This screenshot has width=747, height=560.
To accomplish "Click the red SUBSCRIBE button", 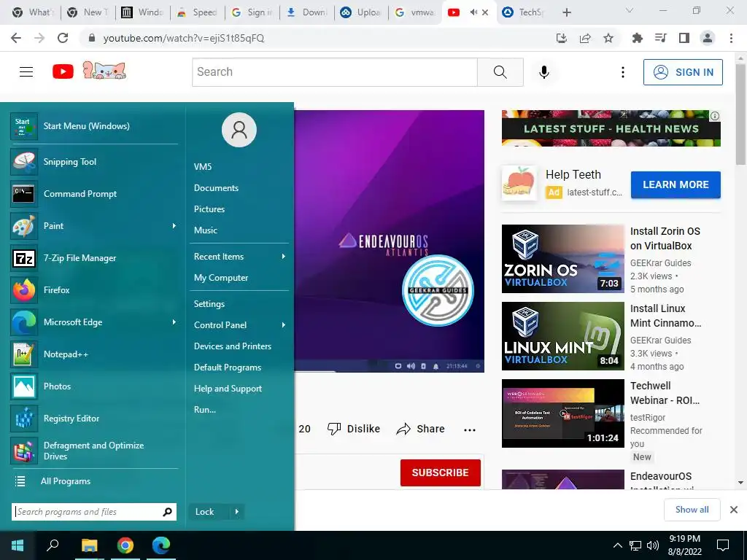I will point(440,472).
